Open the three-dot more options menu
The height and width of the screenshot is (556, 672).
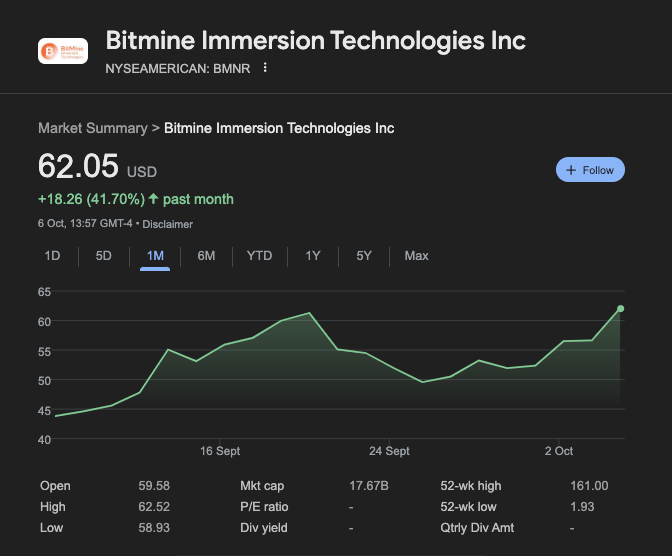coord(265,68)
